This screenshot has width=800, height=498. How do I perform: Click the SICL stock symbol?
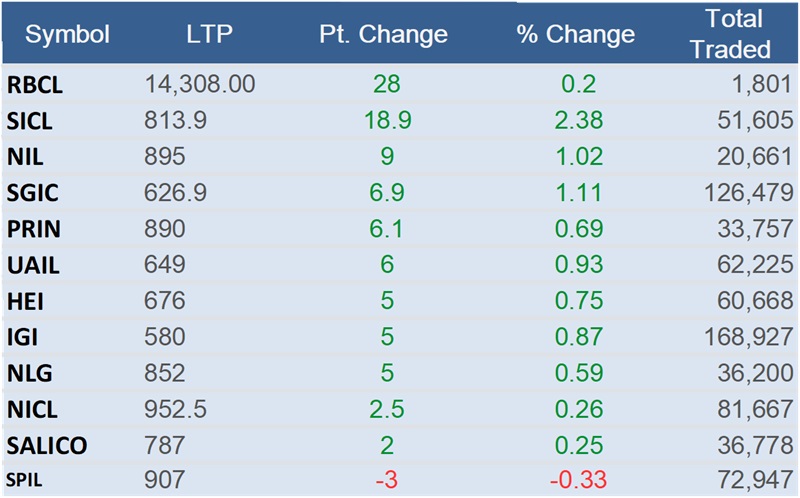[30, 121]
